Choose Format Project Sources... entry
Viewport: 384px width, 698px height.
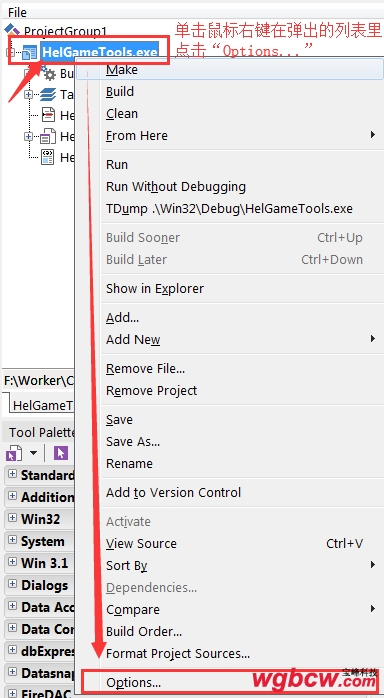point(178,653)
